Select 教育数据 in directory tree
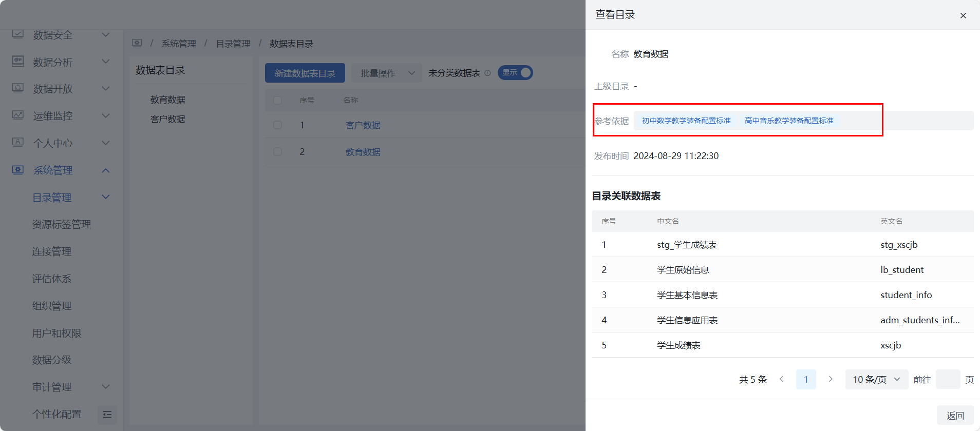The image size is (980, 431). (168, 100)
